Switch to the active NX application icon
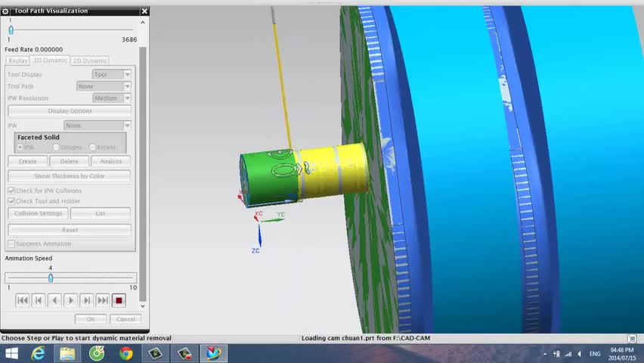Image resolution: width=644 pixels, height=363 pixels. point(214,353)
